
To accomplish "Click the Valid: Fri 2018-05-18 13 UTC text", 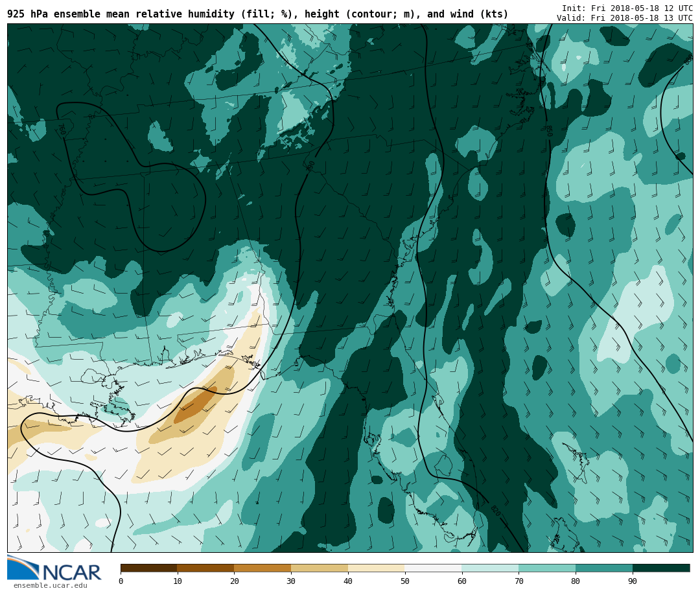I will 625,18.
